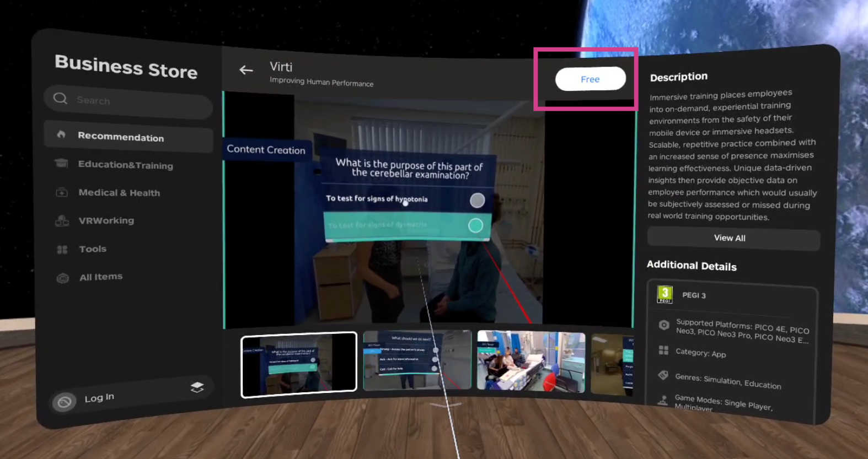Click the Genres tag icon
Screen dimensions: 868x459
click(663, 375)
